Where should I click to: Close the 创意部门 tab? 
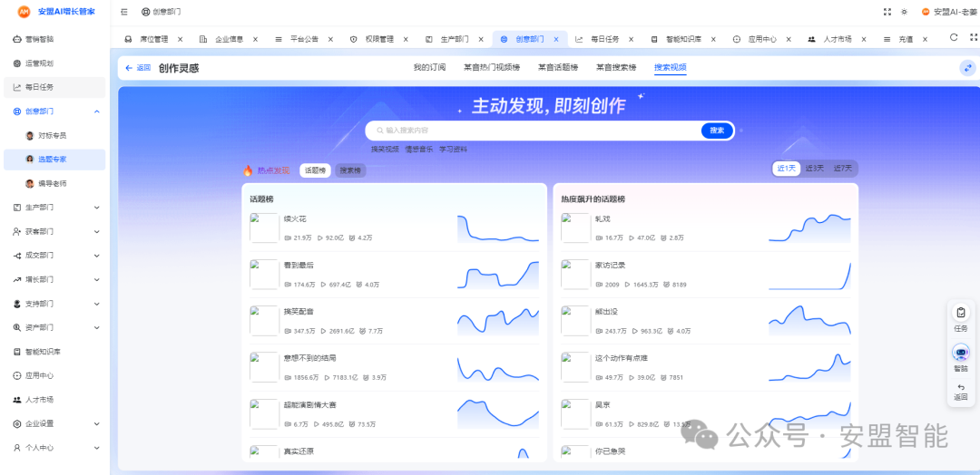pos(555,39)
